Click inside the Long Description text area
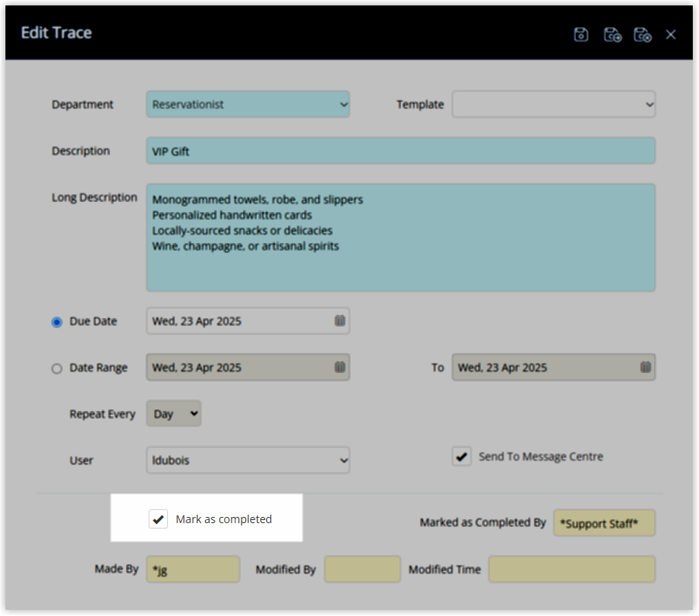The height and width of the screenshot is (616, 699). (401, 238)
